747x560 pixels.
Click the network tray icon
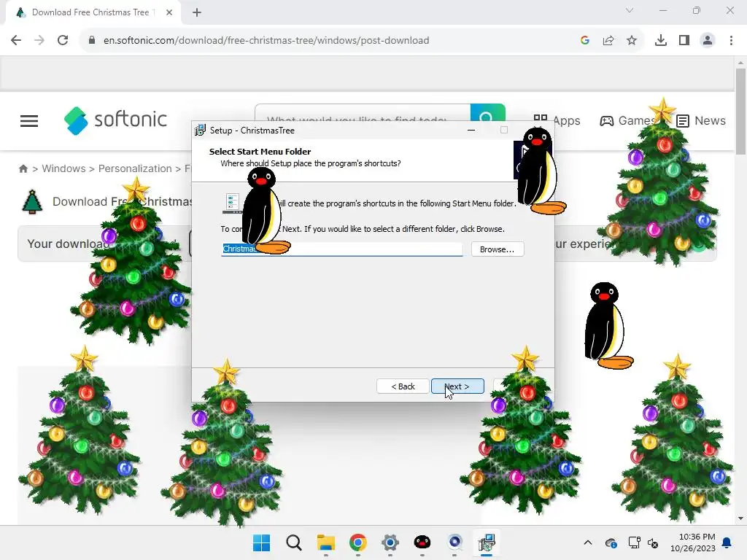click(634, 542)
